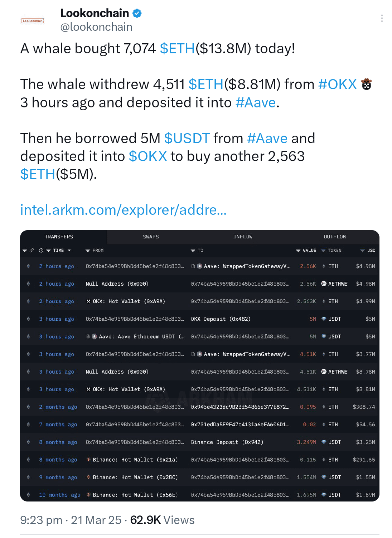This screenshot has height=538, width=392.
Task: Click the Aave protocol icon beside WrappedTokenGatewayV
Action: pos(199,266)
